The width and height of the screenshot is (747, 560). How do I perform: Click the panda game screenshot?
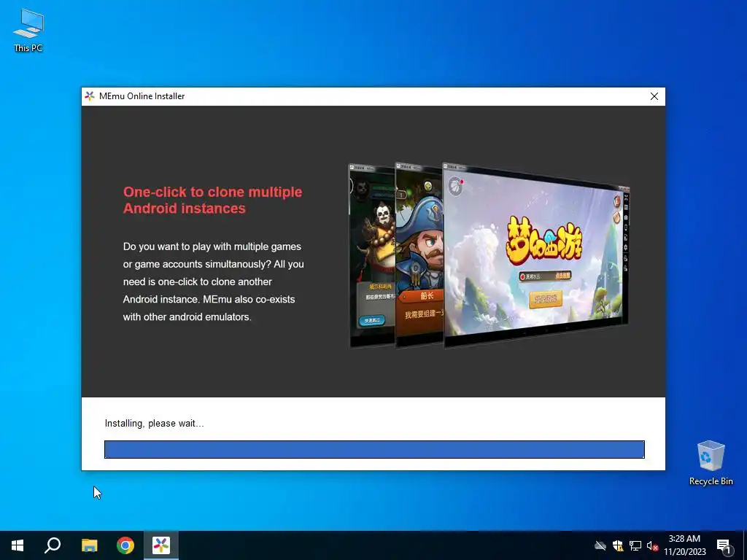373,256
